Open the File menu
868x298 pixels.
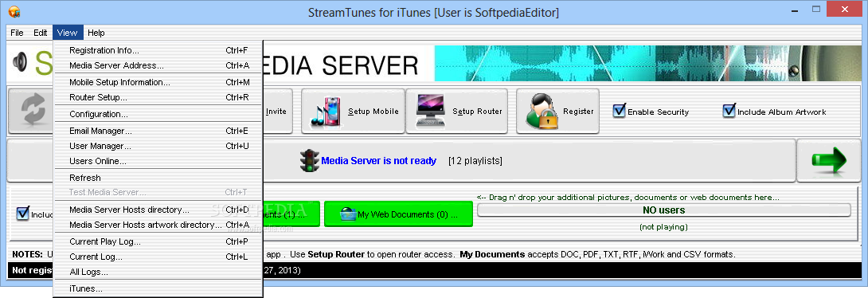coord(17,33)
